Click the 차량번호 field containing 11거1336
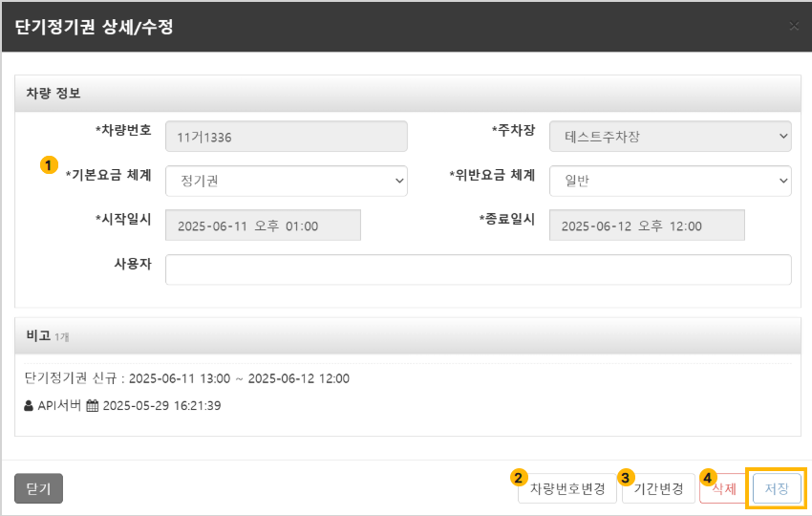The image size is (812, 516). click(287, 137)
